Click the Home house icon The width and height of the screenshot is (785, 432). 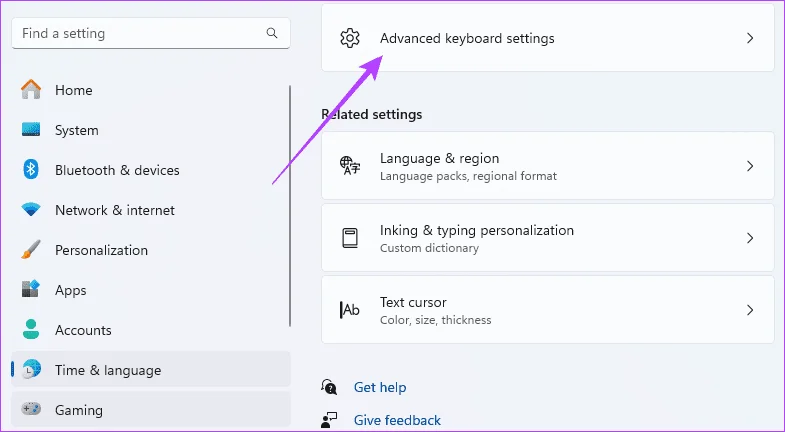[x=31, y=90]
